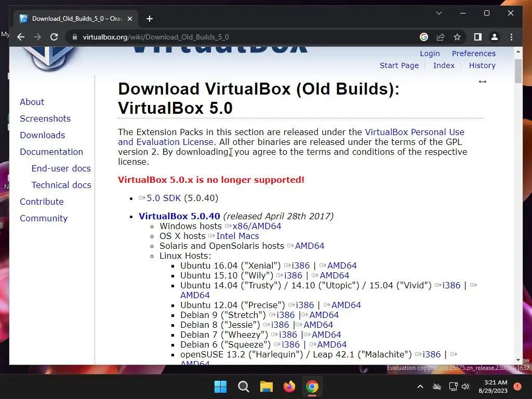Open the VirtualBox Personal Use license link
The width and height of the screenshot is (532, 399).
click(414, 132)
